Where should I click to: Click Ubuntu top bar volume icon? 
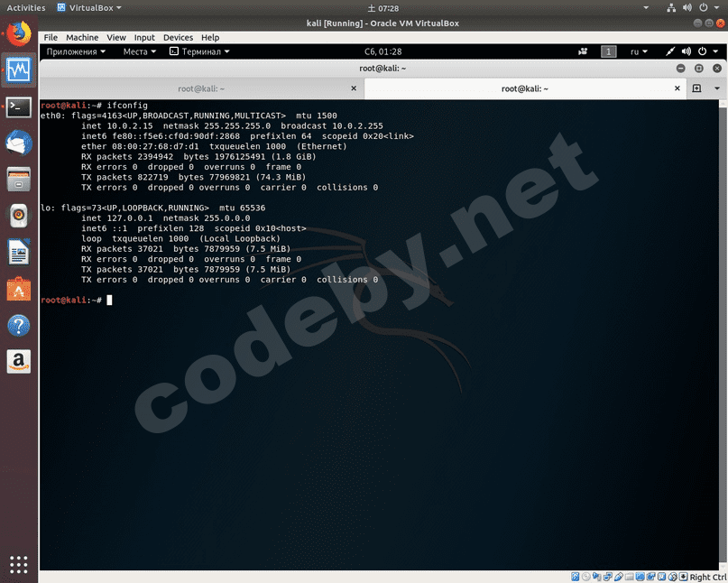(x=687, y=8)
